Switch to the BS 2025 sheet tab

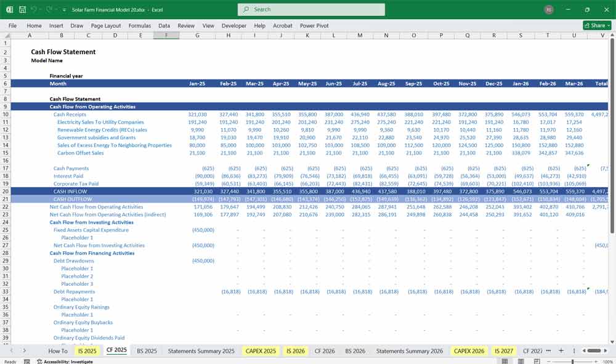point(147,350)
